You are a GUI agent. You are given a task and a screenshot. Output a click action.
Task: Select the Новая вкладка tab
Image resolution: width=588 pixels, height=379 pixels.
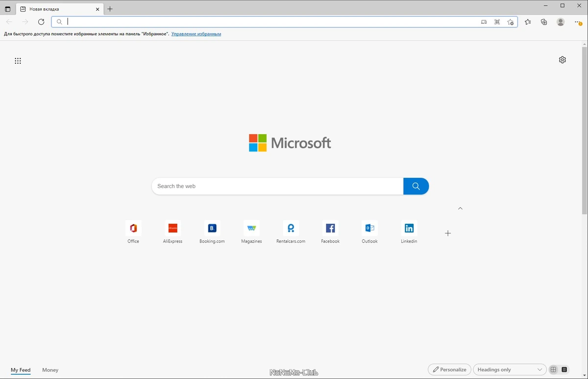(x=60, y=9)
